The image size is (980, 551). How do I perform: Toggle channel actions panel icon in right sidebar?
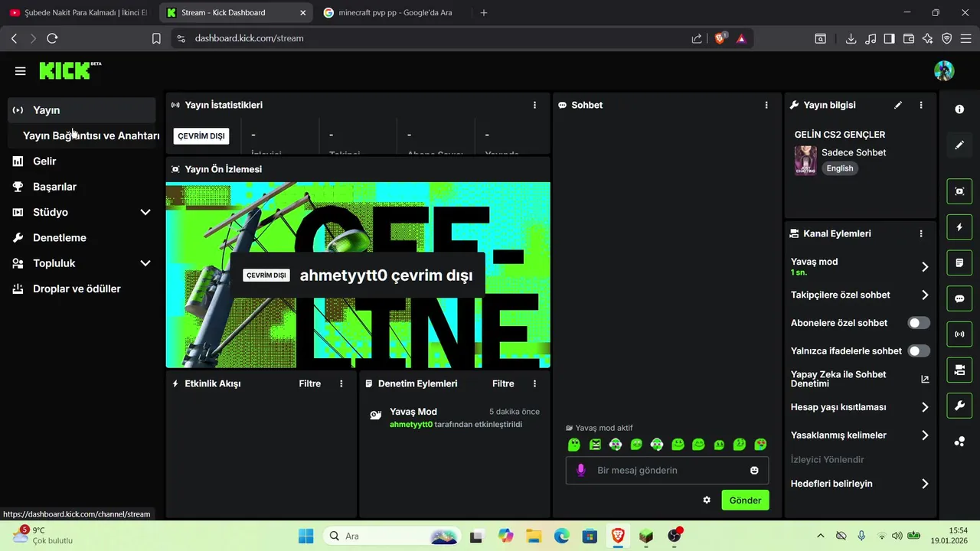959,370
